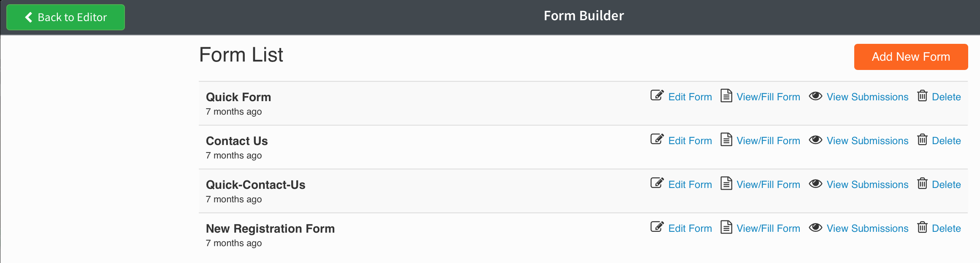The image size is (980, 263).
Task: Click the eye icon for Quick-Contact-Us submissions
Action: point(815,184)
